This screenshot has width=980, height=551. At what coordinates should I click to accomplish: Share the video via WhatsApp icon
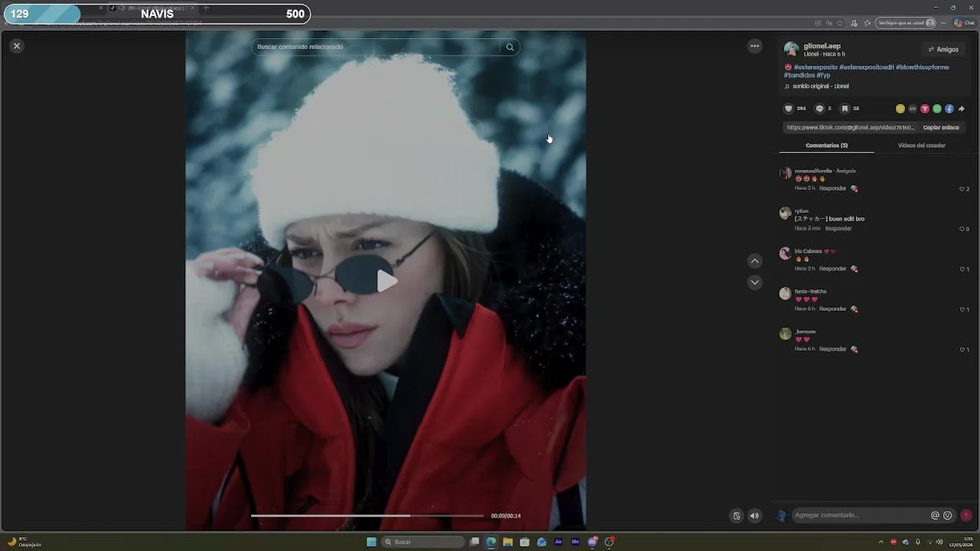tap(937, 109)
